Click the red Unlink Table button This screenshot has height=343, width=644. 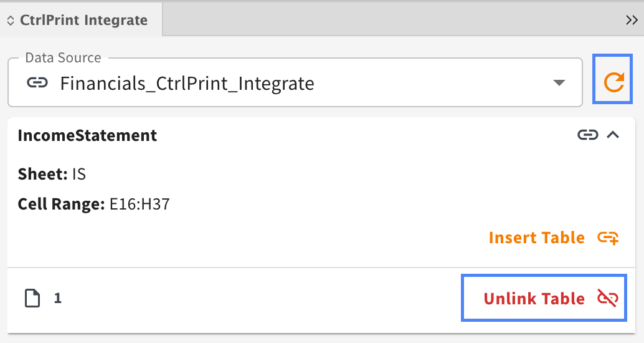tap(544, 297)
